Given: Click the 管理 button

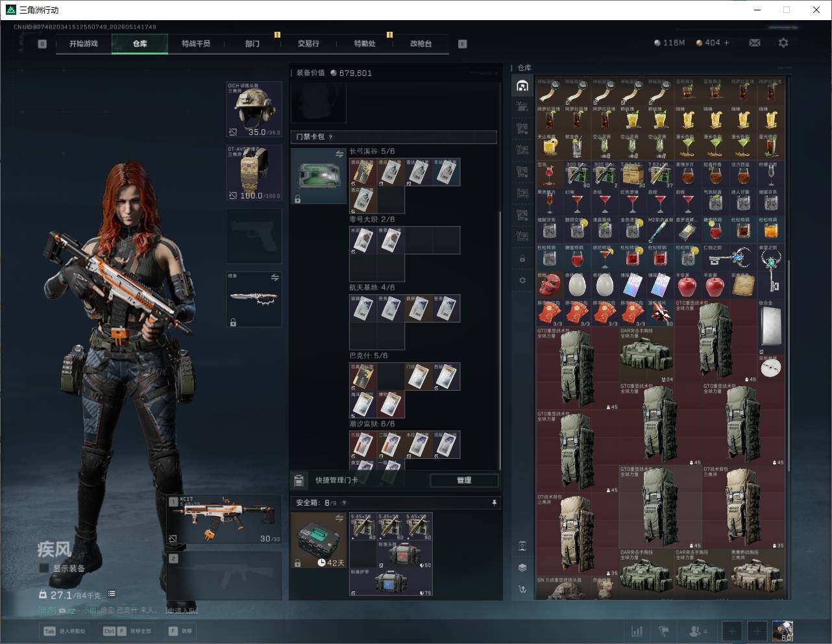Looking at the screenshot, I should click(x=464, y=480).
